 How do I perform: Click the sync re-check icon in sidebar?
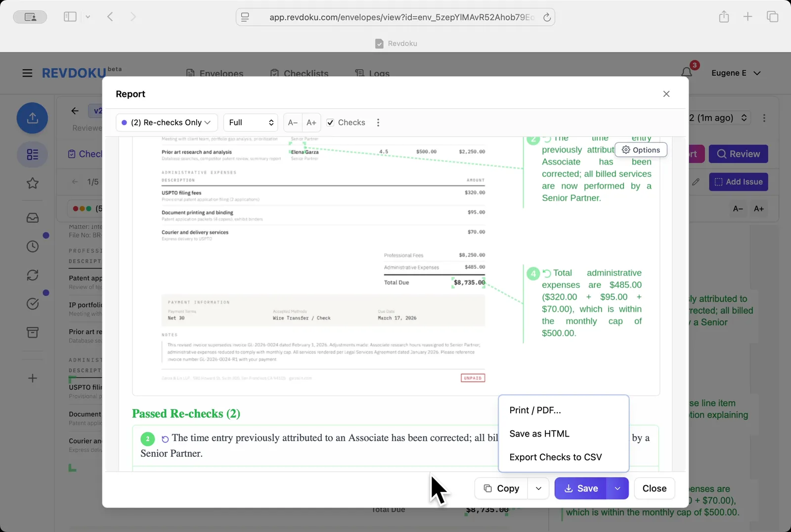point(32,275)
